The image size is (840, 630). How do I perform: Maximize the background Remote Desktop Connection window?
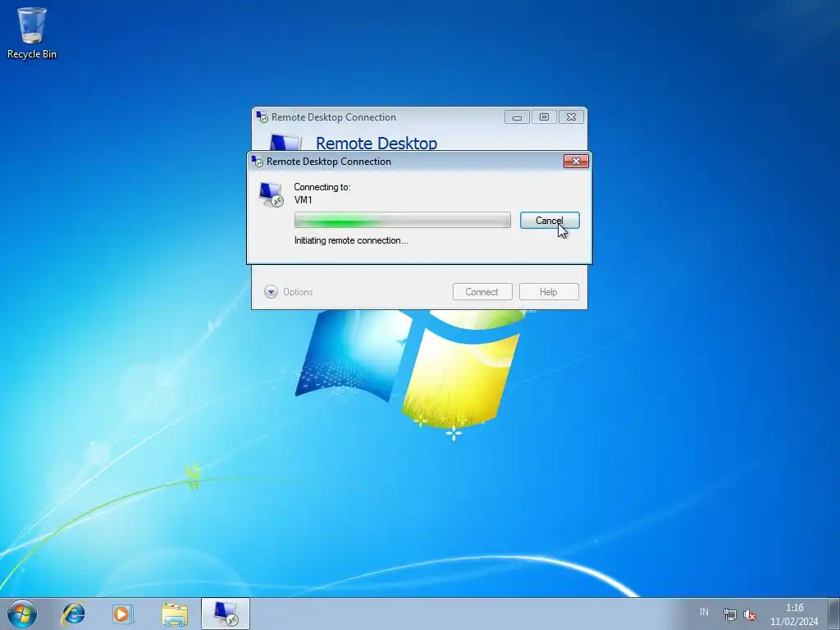coord(545,117)
